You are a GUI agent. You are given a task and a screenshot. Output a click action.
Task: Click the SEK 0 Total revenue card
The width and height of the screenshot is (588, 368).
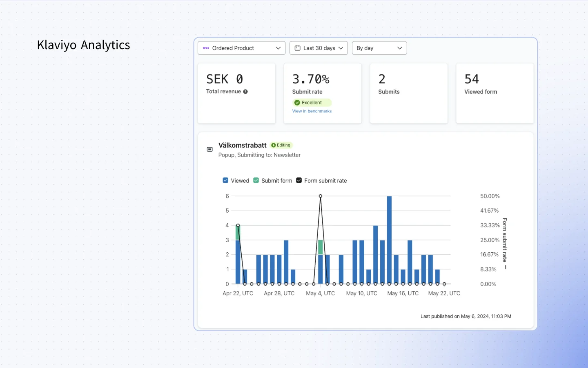tap(237, 93)
